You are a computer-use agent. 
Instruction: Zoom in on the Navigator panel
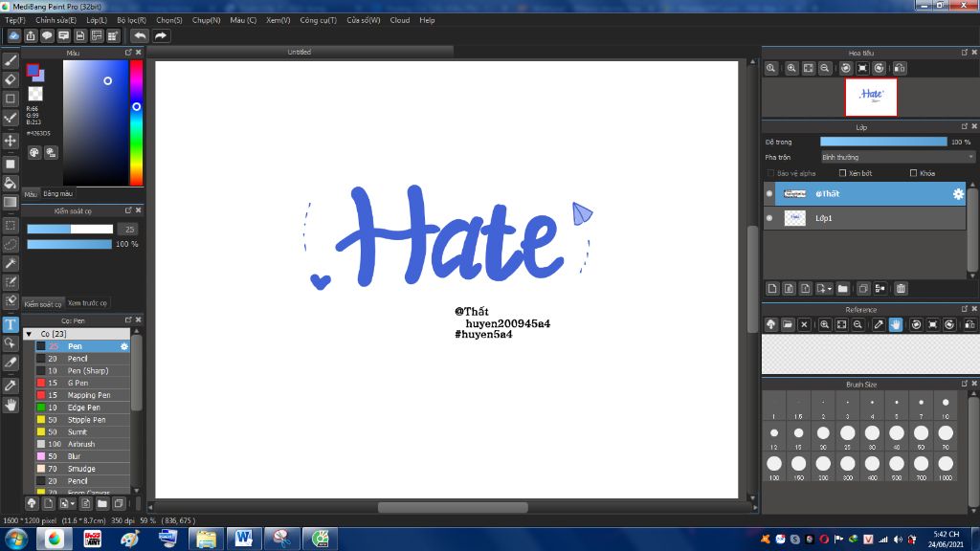(x=791, y=68)
